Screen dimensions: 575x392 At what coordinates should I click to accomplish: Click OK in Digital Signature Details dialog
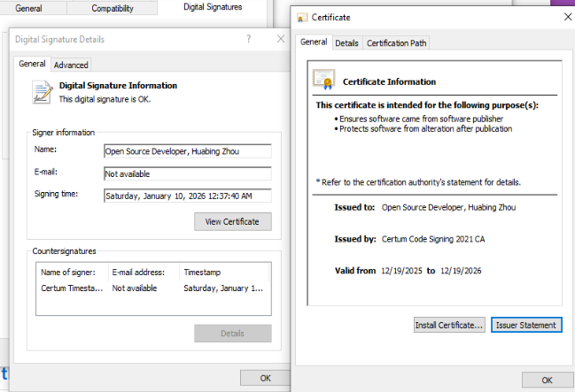(266, 378)
